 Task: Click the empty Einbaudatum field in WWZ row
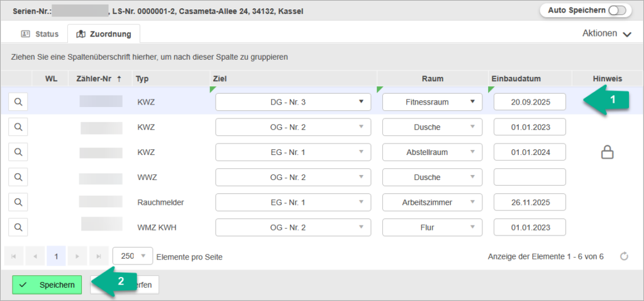pos(530,177)
